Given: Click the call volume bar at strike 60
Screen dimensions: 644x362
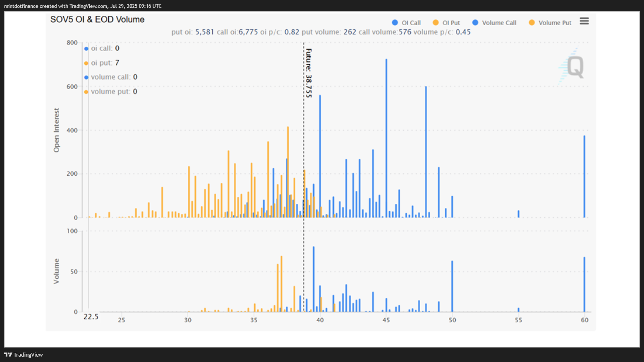Looking at the screenshot, I should [x=584, y=284].
